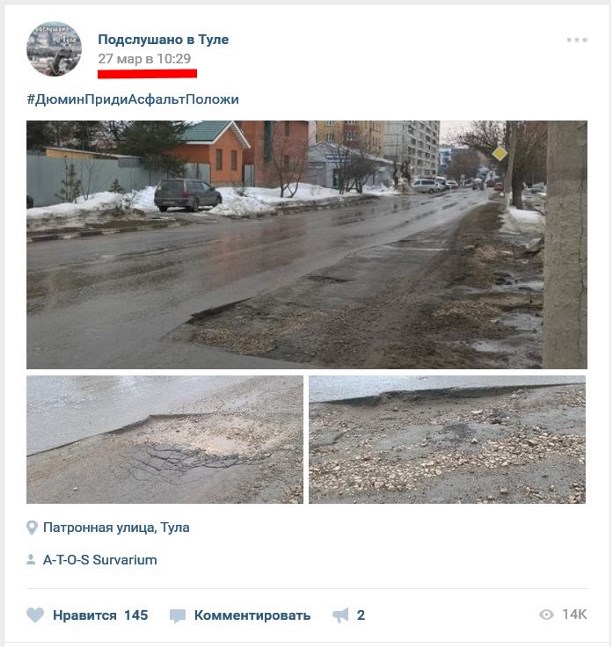Screen dimensions: 612x647
Task: Click the Подслушано в Туле community avatar
Action: [x=54, y=49]
